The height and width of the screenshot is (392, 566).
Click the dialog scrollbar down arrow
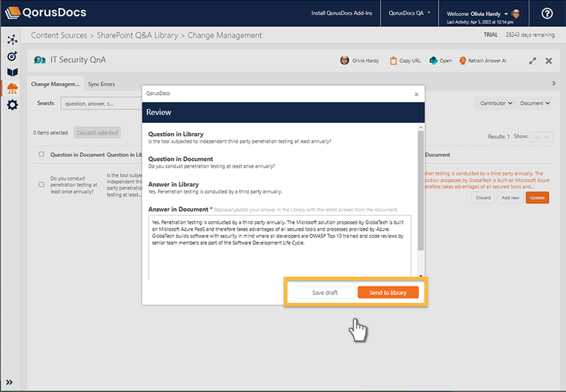420,276
